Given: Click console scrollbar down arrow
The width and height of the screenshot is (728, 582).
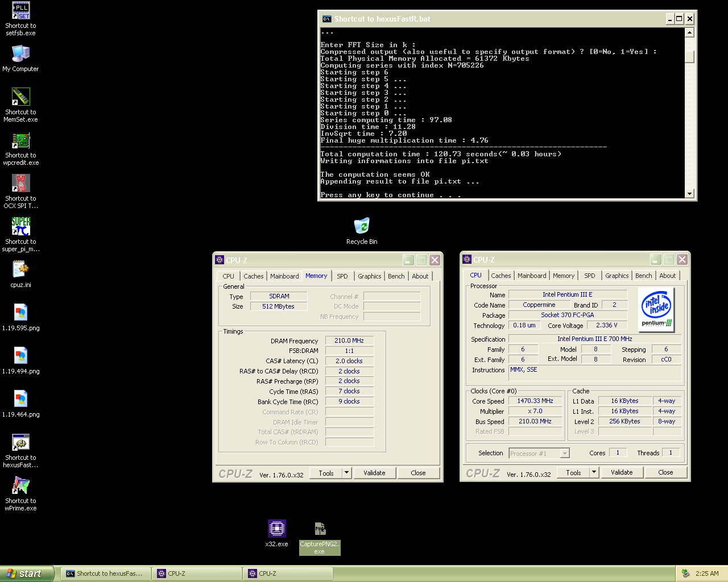Looking at the screenshot, I should coord(689,193).
